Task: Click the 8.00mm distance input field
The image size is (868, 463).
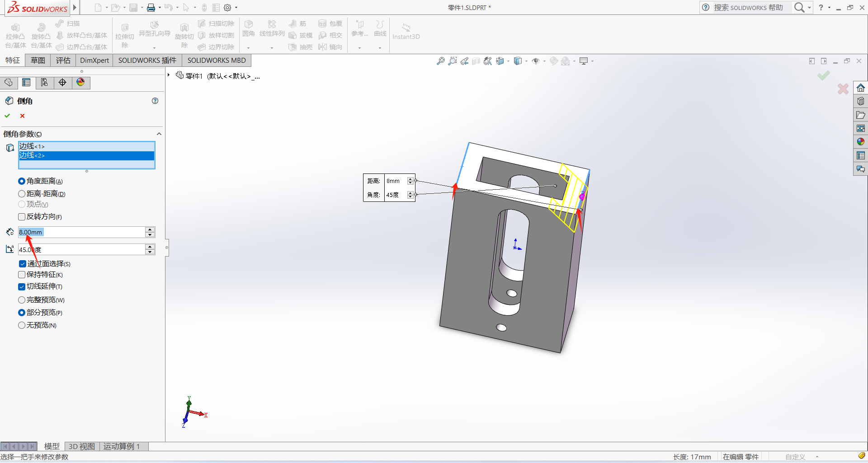Action: 81,232
